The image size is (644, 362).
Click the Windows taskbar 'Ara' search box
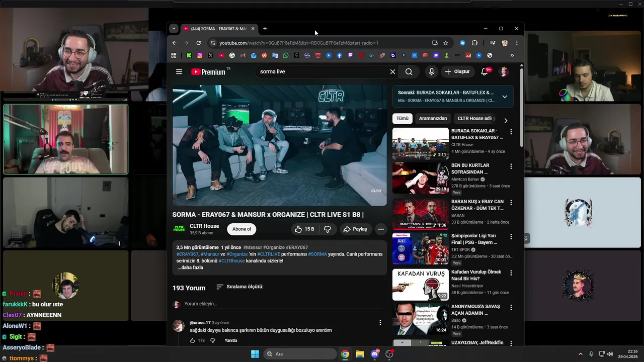coord(300,354)
